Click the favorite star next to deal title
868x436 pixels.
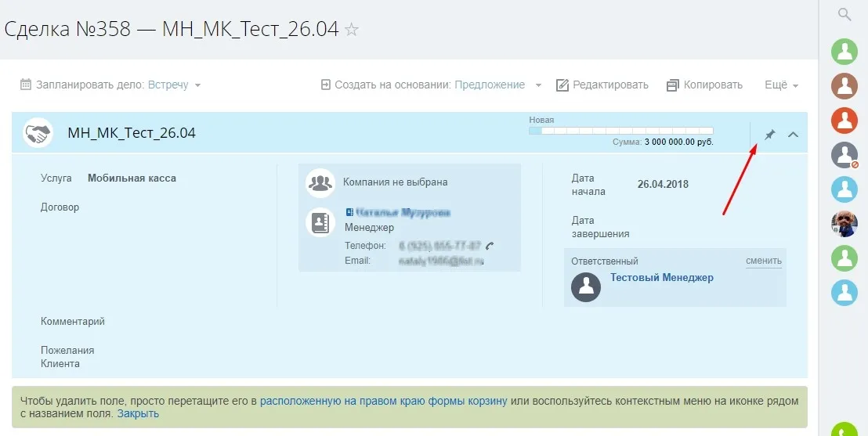point(352,30)
